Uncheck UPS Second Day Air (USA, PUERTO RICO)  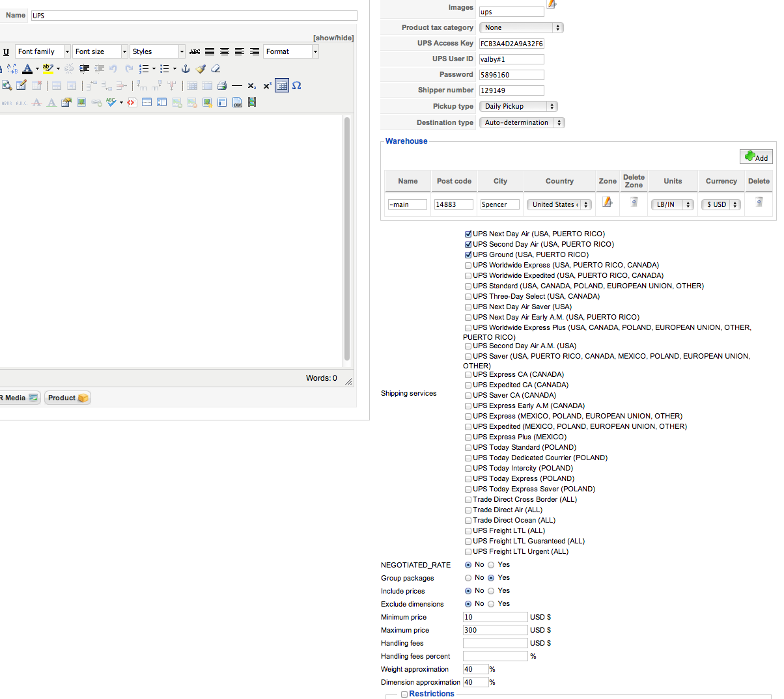click(468, 244)
